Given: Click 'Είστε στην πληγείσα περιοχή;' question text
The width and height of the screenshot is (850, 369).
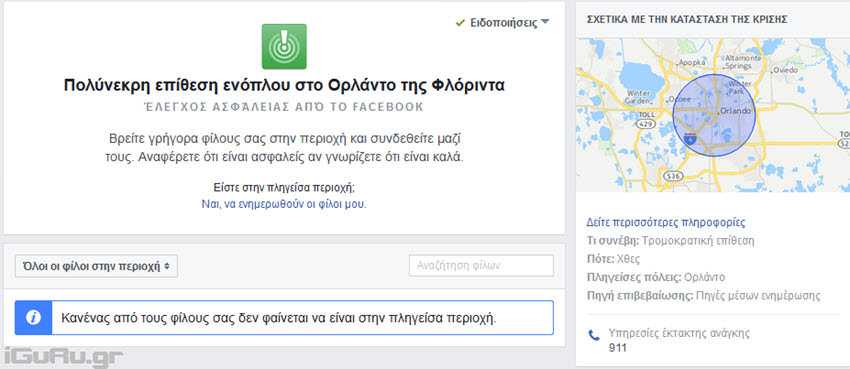Looking at the screenshot, I should (284, 189).
